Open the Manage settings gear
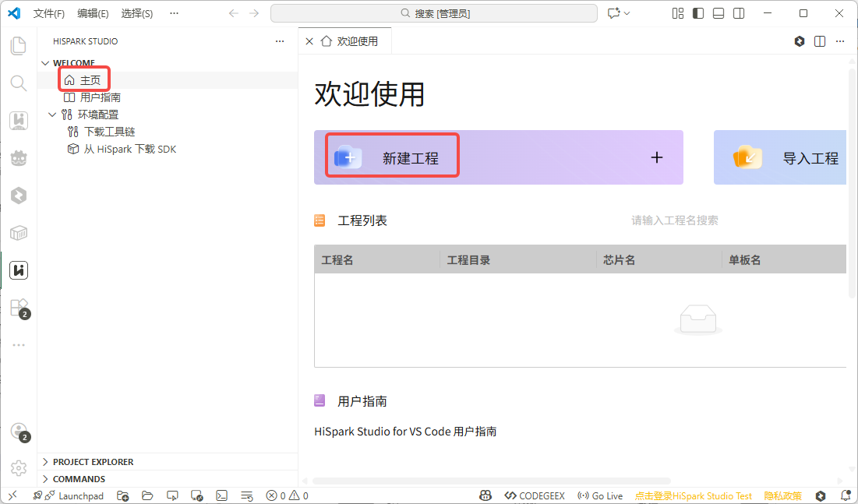The width and height of the screenshot is (858, 504). pos(19,468)
